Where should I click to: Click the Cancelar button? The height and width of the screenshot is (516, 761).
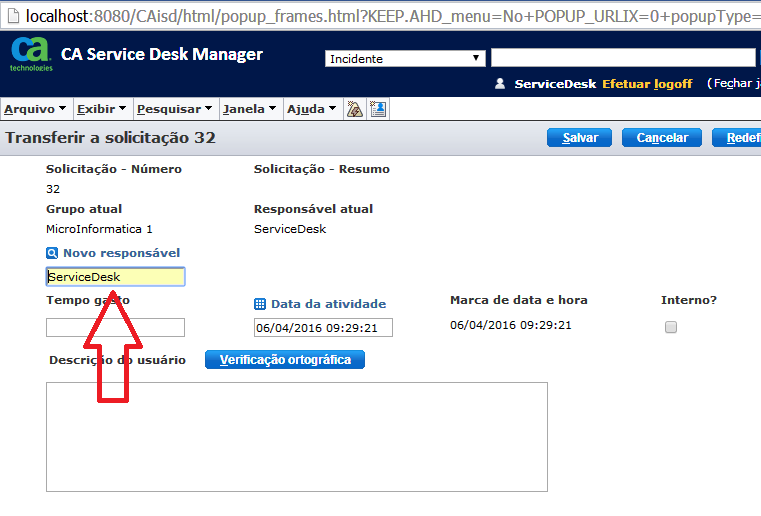662,138
